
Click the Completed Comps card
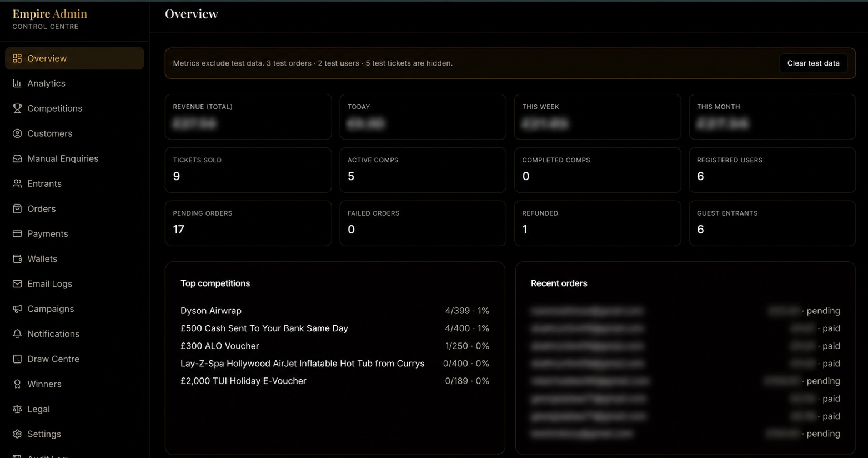[598, 170]
